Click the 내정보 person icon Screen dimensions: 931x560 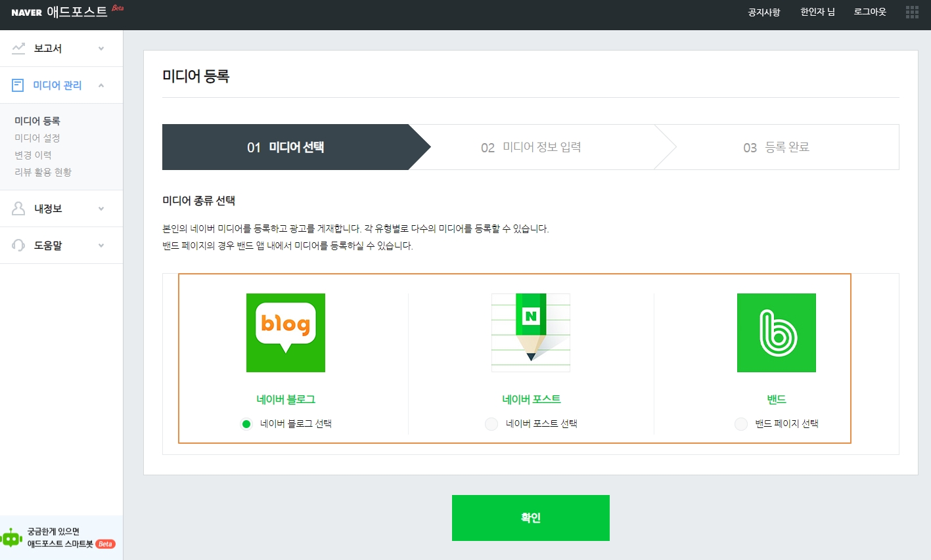18,208
